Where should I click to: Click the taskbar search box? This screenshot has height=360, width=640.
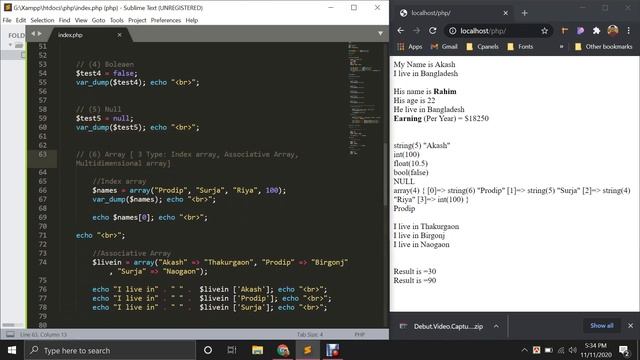110,350
